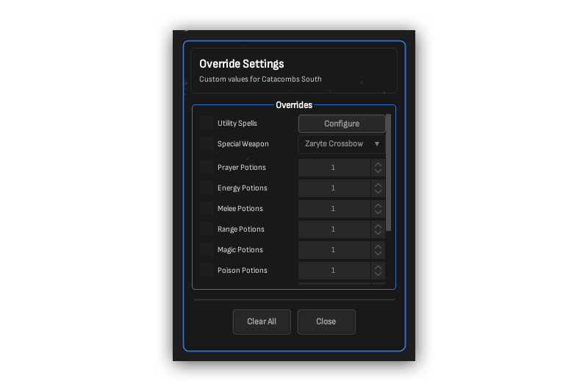Screen dimensions: 588x392
Task: Click the Close button
Action: pos(326,321)
